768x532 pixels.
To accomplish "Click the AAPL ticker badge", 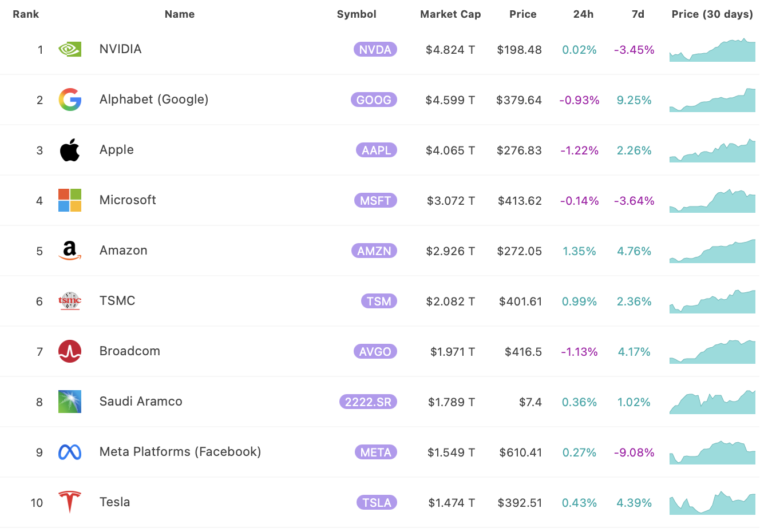I will [x=377, y=150].
